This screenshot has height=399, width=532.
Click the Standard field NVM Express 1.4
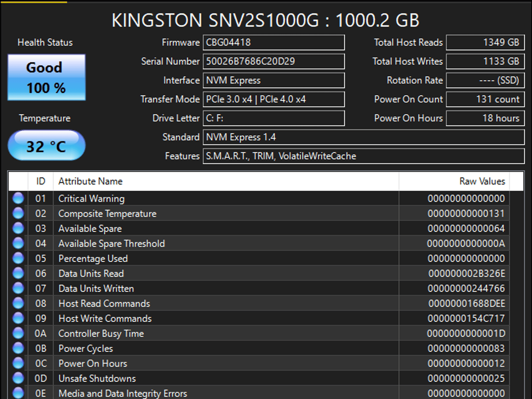pyautogui.click(x=364, y=137)
